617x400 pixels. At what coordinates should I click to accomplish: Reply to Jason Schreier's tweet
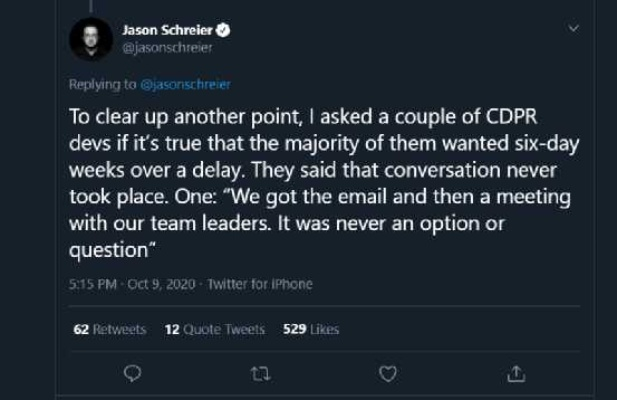(x=131, y=373)
